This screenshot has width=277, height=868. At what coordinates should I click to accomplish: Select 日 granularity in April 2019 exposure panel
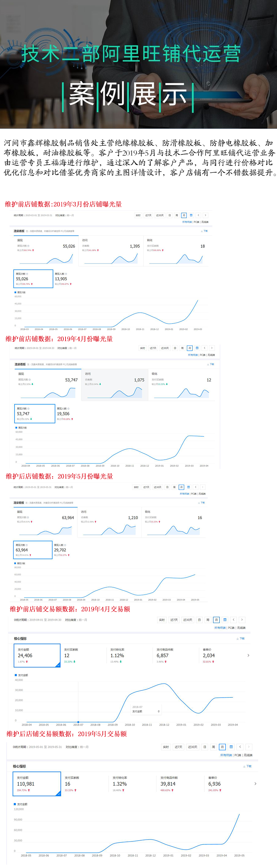(175, 348)
